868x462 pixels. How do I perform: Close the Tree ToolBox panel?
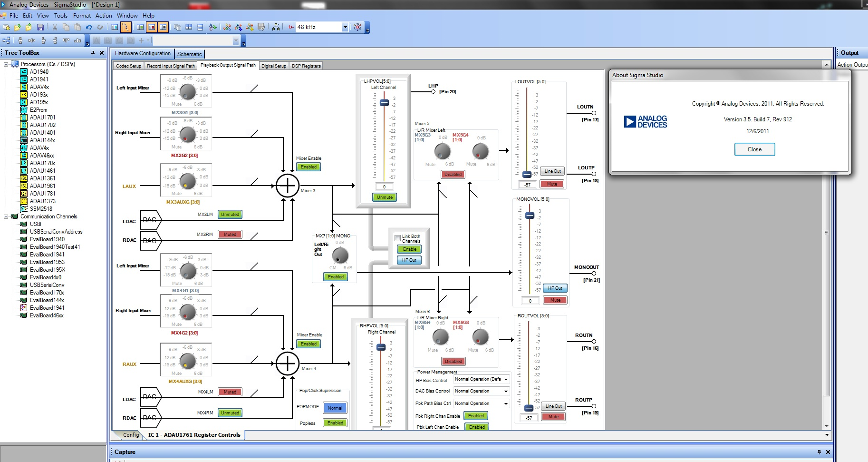[x=102, y=53]
